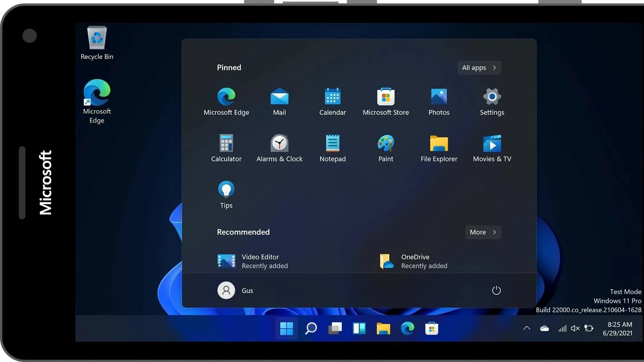The height and width of the screenshot is (362, 644).
Task: Launch the Photos app
Action: (439, 102)
